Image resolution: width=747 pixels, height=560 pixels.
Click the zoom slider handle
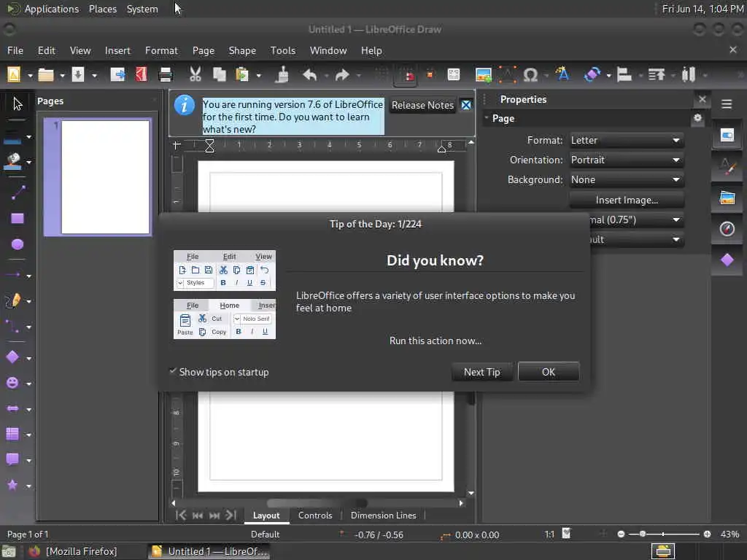click(x=643, y=534)
